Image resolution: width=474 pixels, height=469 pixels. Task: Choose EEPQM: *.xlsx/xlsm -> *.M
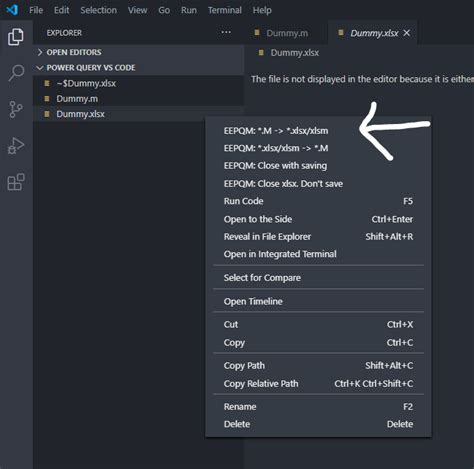point(318,148)
